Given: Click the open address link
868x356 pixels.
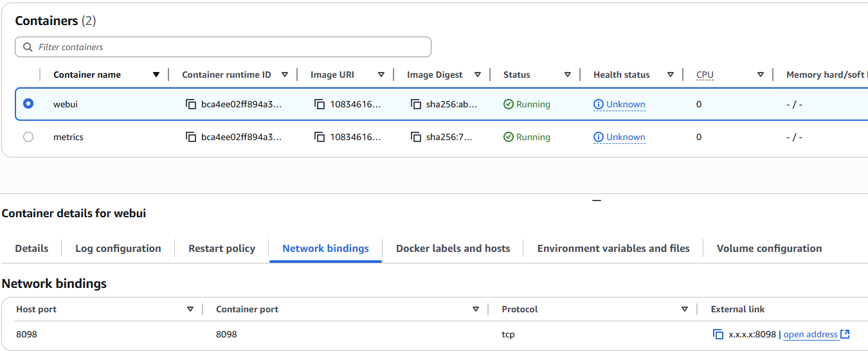Looking at the screenshot, I should click(811, 334).
